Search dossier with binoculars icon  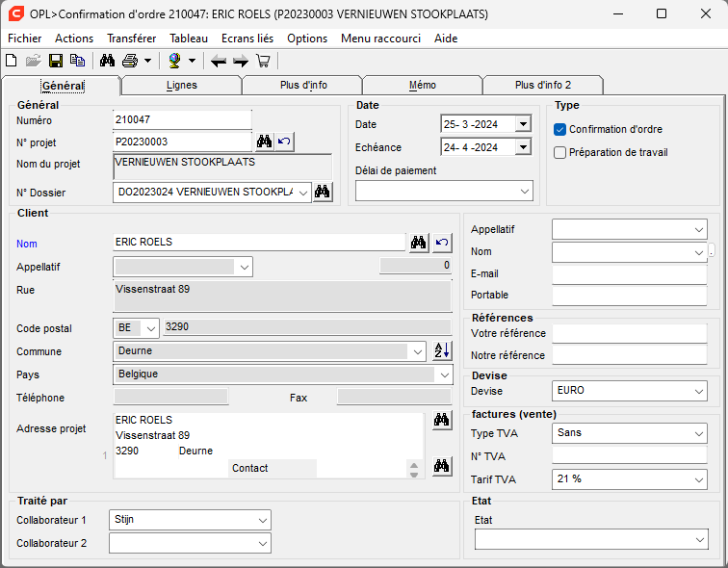pyautogui.click(x=323, y=192)
